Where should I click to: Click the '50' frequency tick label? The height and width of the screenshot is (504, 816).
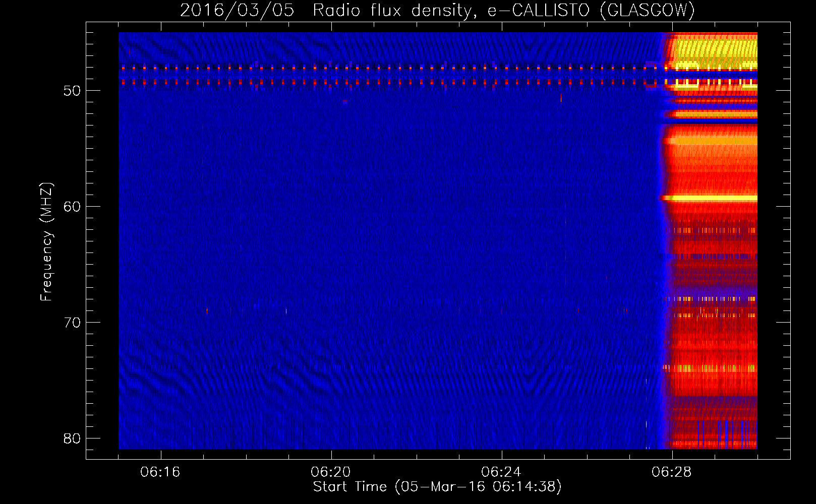[72, 91]
